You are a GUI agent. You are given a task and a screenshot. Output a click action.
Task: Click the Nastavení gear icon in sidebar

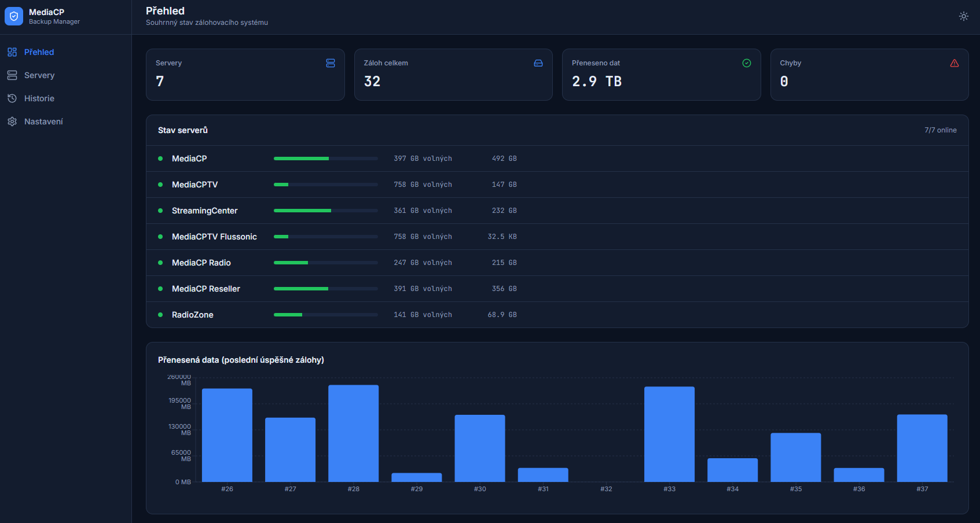pos(12,121)
